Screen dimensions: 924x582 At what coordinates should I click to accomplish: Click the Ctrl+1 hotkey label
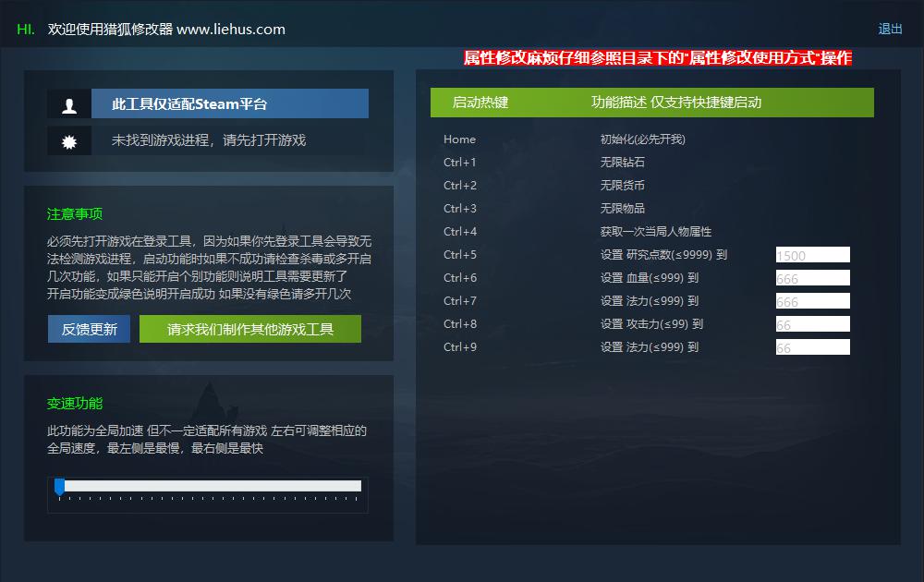click(459, 163)
